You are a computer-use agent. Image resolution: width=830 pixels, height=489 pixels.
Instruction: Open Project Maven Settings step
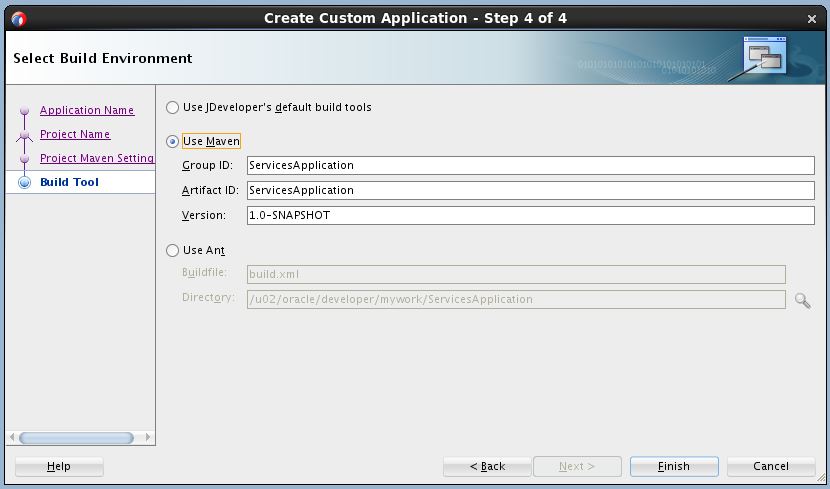(97, 158)
